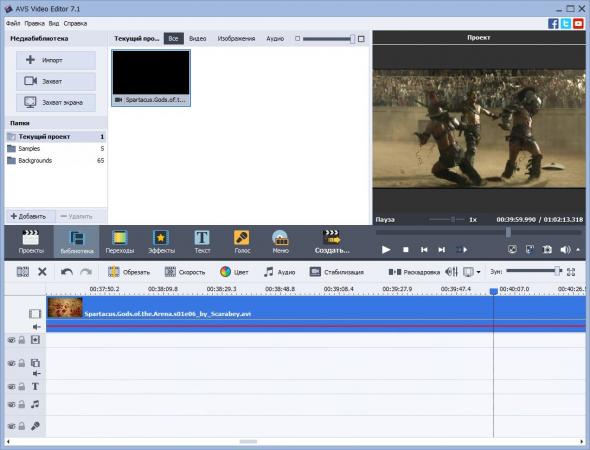This screenshot has width=590, height=450.
Task: Click the second preview screen-mode icon before the snapshot camera
Action: 530,249
